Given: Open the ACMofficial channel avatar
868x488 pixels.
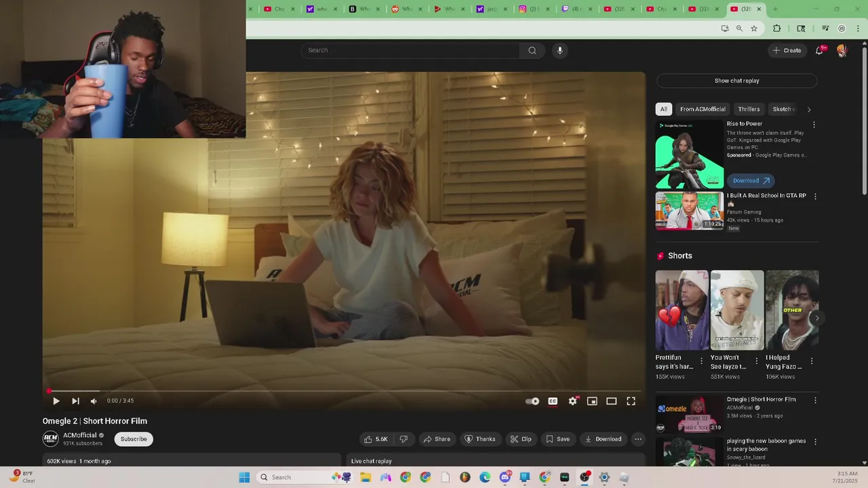Looking at the screenshot, I should 51,439.
